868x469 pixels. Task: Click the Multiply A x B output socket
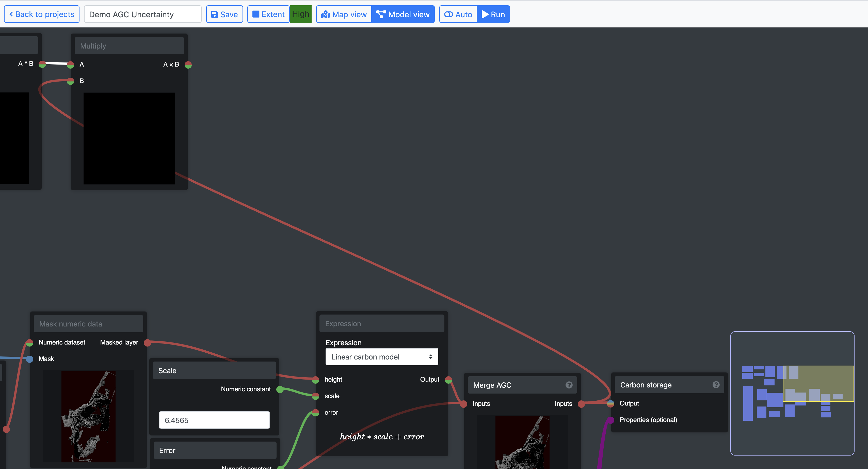pos(188,65)
